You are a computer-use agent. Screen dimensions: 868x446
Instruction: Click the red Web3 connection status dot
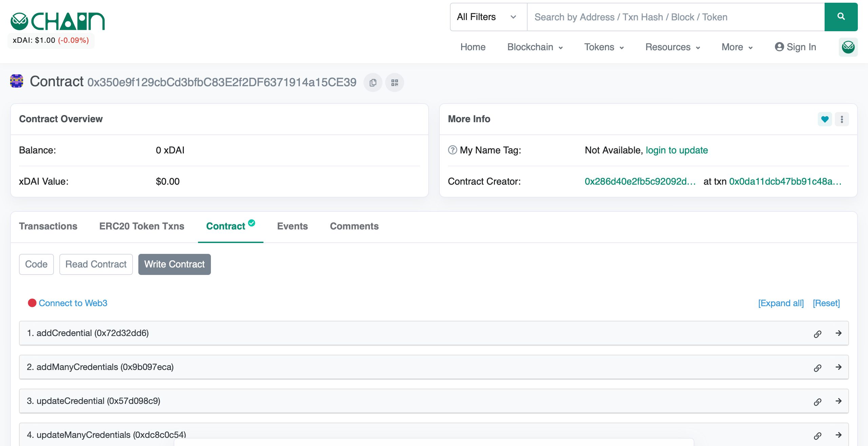(32, 303)
